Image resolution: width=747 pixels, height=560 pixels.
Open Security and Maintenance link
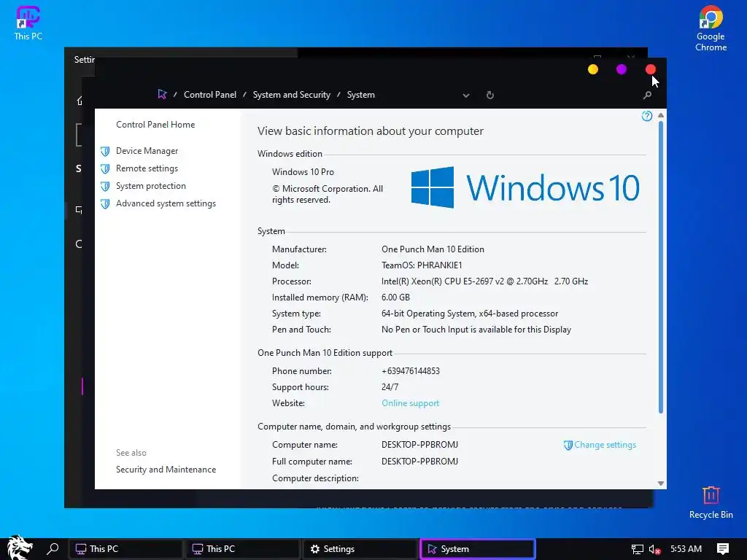coord(166,470)
